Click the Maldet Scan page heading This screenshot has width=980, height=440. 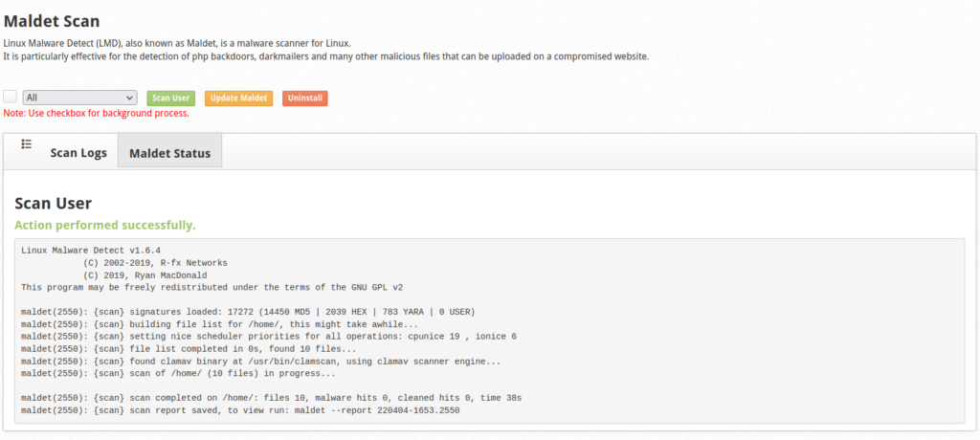tap(52, 19)
